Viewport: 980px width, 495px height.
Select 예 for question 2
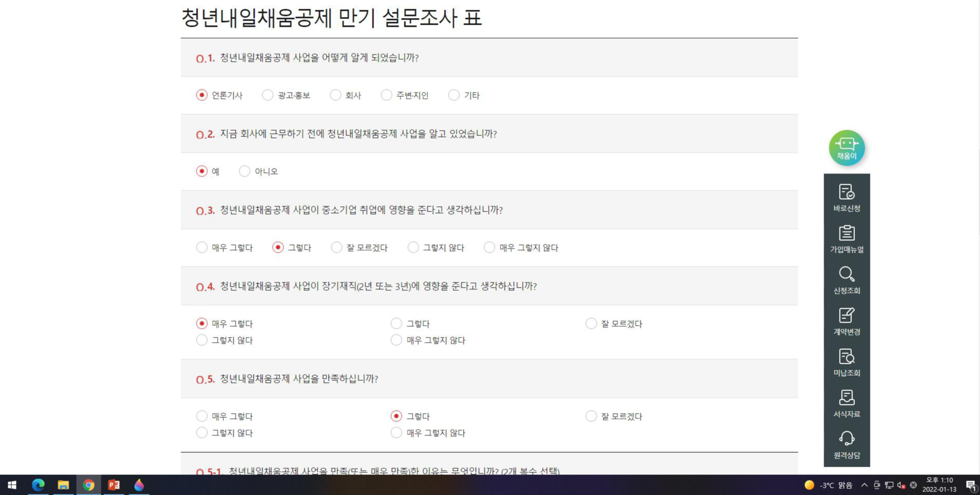pyautogui.click(x=202, y=171)
